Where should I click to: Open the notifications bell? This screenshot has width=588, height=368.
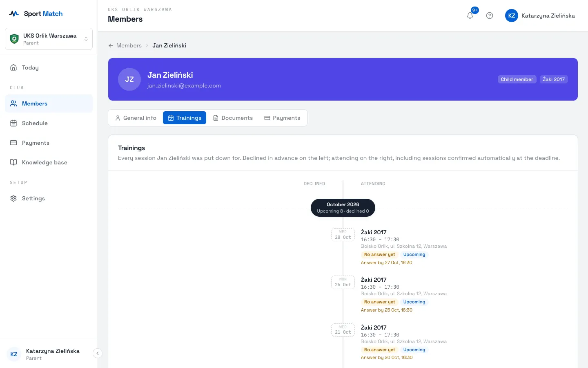pyautogui.click(x=470, y=16)
